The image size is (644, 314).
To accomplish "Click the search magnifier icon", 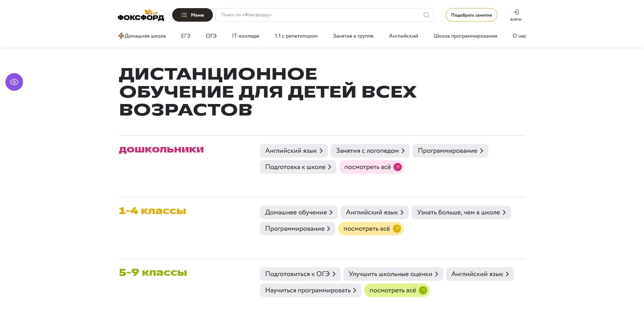I will (x=426, y=15).
